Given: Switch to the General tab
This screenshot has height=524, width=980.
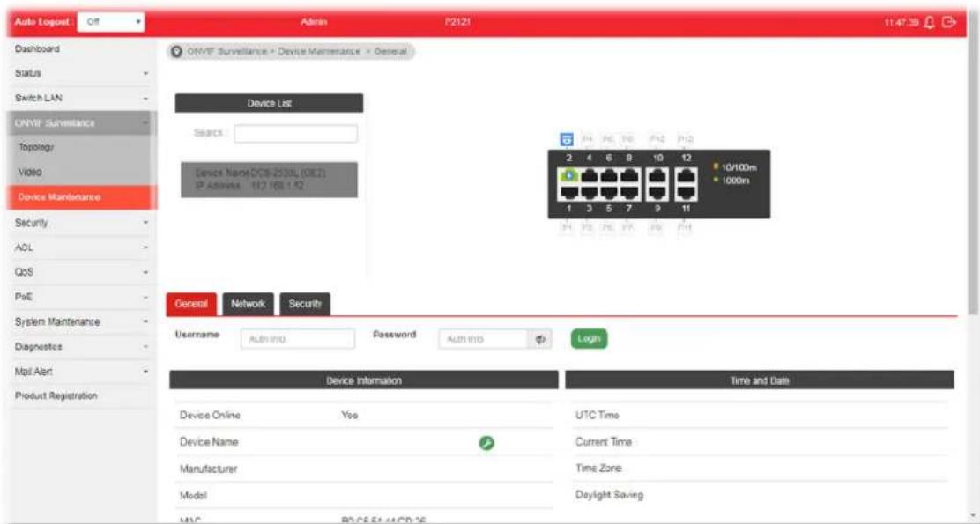Looking at the screenshot, I should pos(191,304).
